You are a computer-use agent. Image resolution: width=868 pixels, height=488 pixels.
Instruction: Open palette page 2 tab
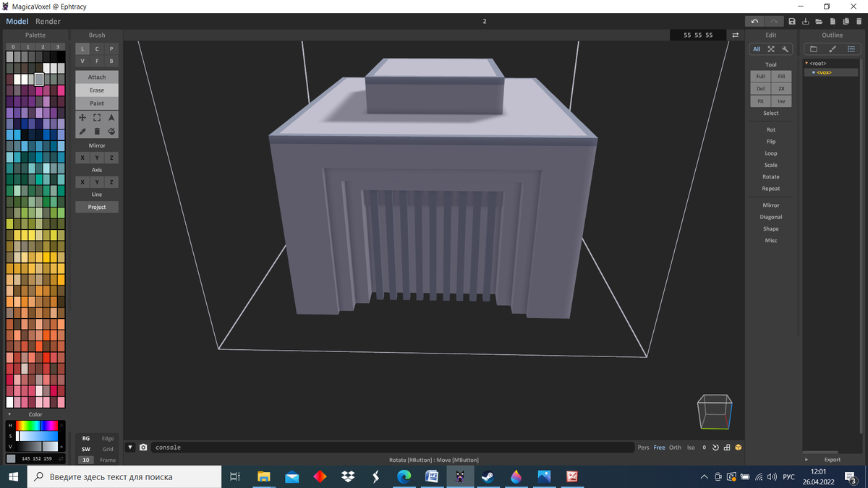pos(43,47)
